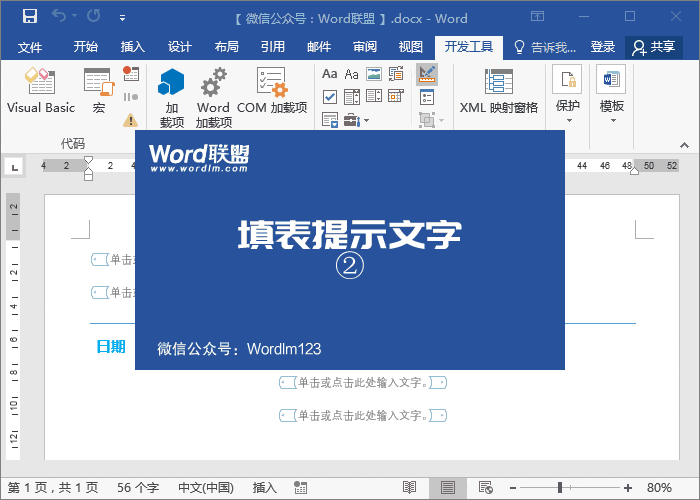Save the document with the floppy disk icon
This screenshot has height=500, width=700.
click(x=30, y=17)
